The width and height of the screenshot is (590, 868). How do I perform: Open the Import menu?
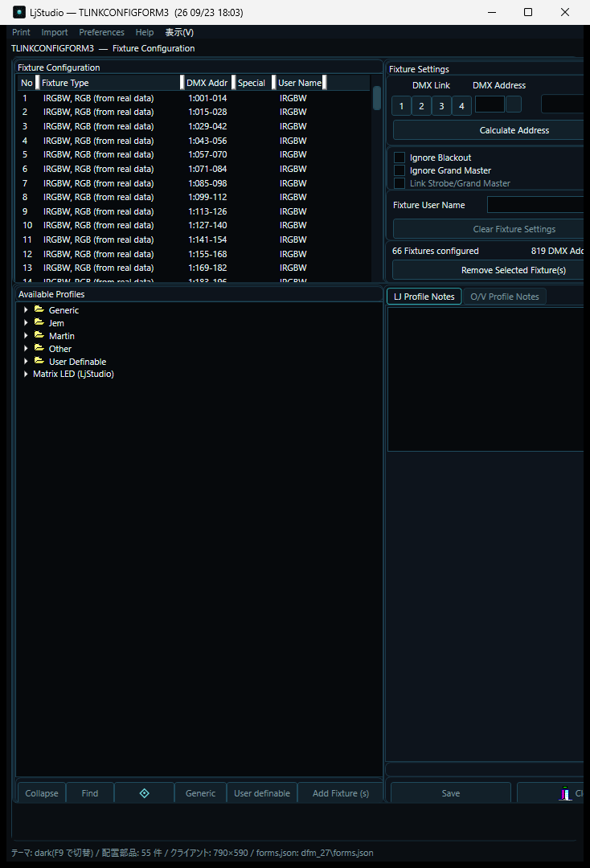(x=54, y=32)
